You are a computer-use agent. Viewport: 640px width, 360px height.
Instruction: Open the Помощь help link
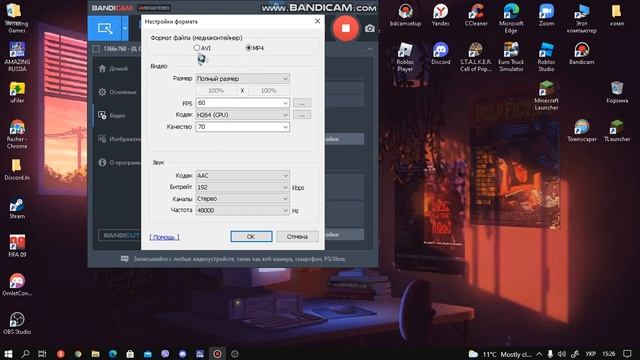click(164, 237)
